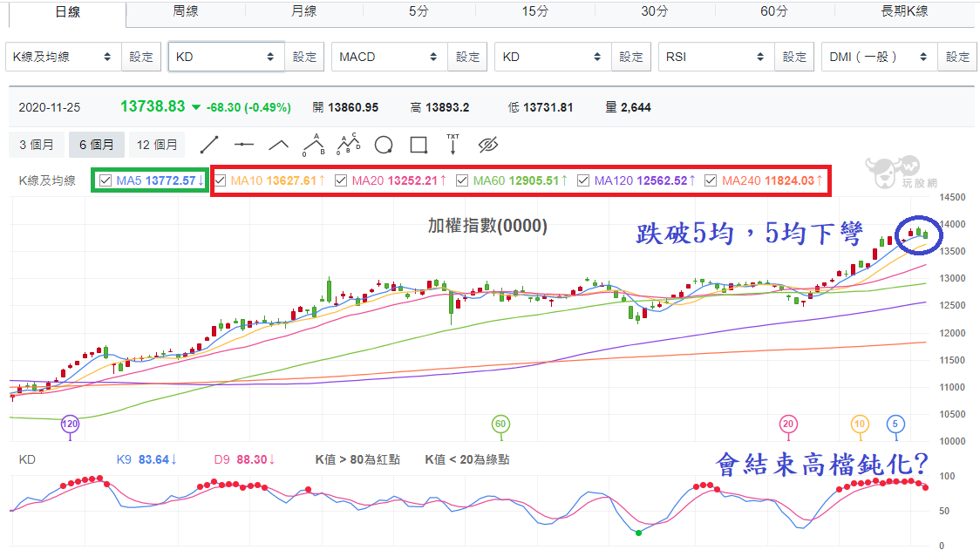Open the RSI indicator dropdown
The image size is (980, 550).
(x=716, y=57)
